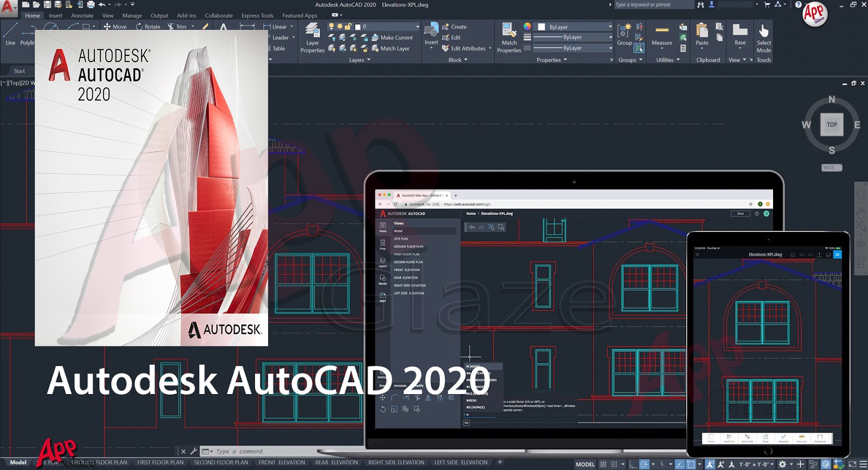Click TOP face of the ViewCube
This screenshot has width=868, height=470.
click(832, 125)
